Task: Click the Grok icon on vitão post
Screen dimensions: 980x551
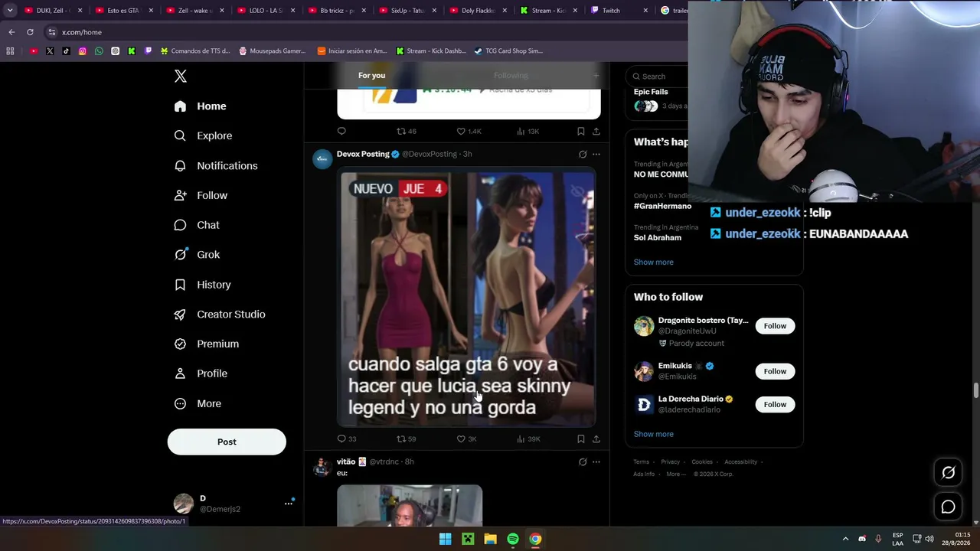Action: [583, 461]
